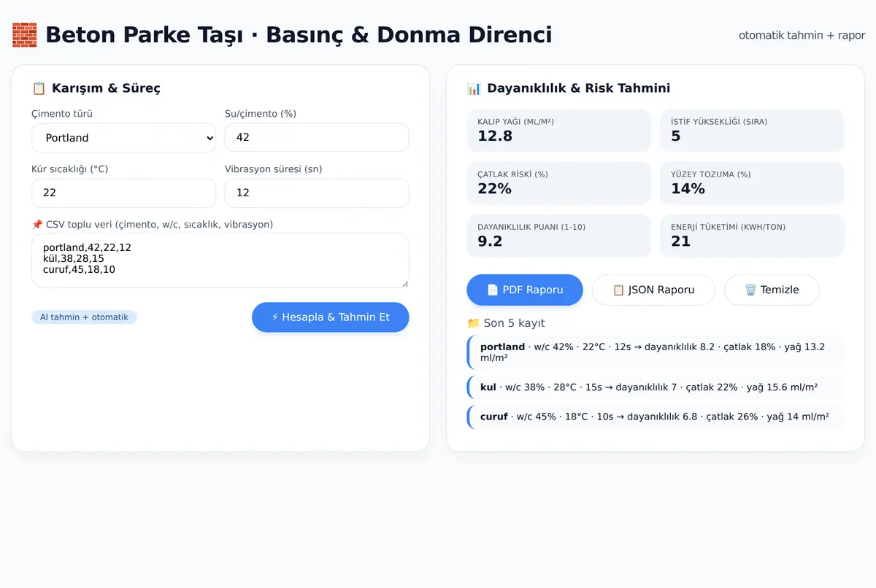Click the kul record with w/c 38%
Viewport: 876px width, 588px height.
click(656, 387)
